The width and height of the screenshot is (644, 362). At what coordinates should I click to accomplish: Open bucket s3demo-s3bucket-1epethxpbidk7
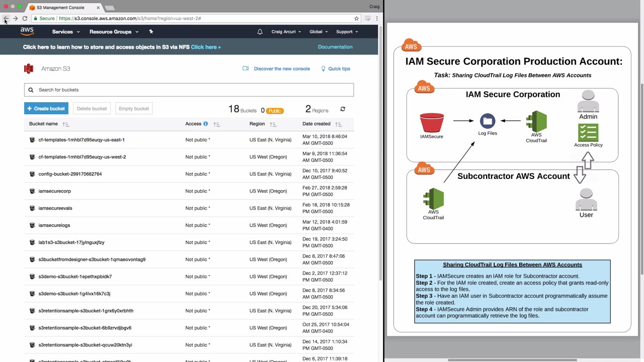click(75, 277)
